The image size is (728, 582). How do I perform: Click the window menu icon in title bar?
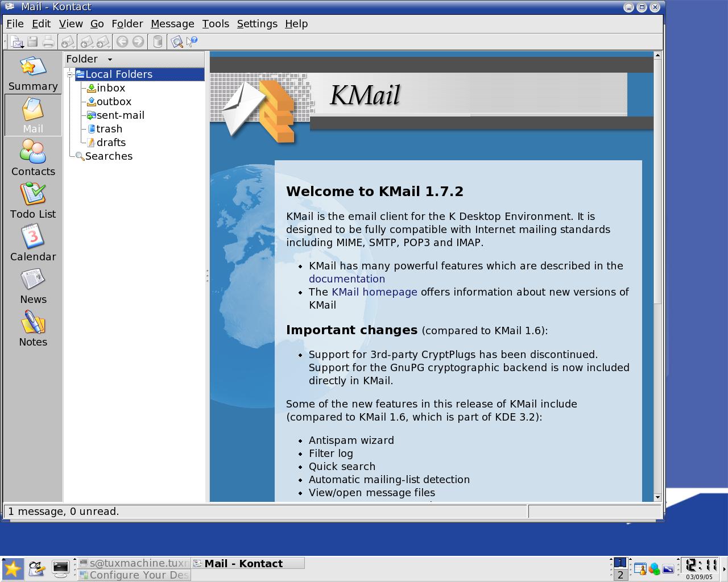pyautogui.click(x=9, y=7)
